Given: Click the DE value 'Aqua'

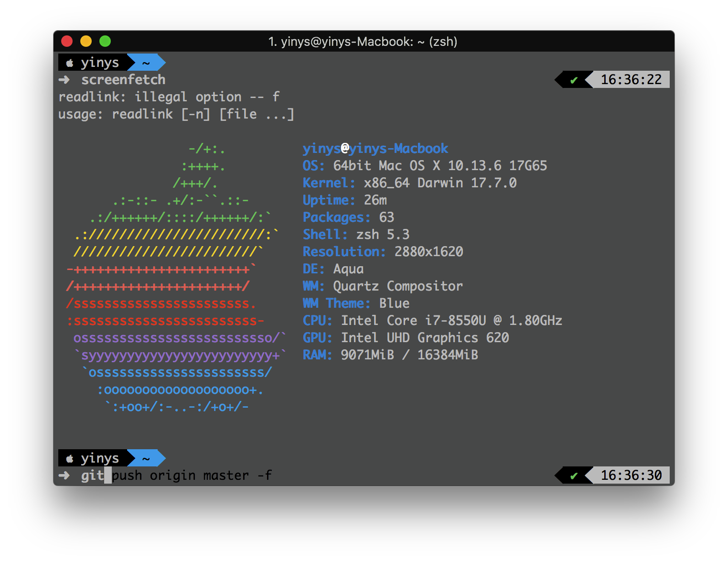Looking at the screenshot, I should pyautogui.click(x=348, y=269).
